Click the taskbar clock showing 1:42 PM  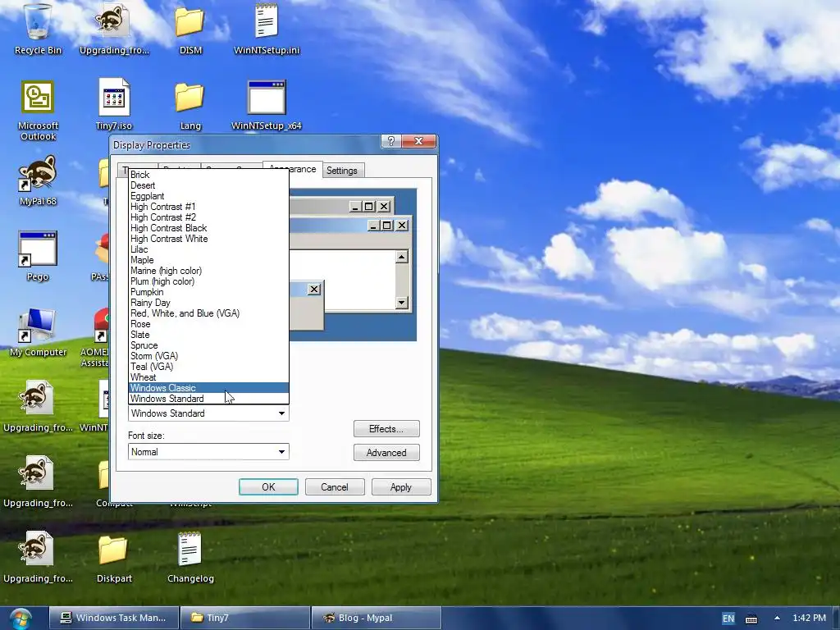[x=809, y=618]
